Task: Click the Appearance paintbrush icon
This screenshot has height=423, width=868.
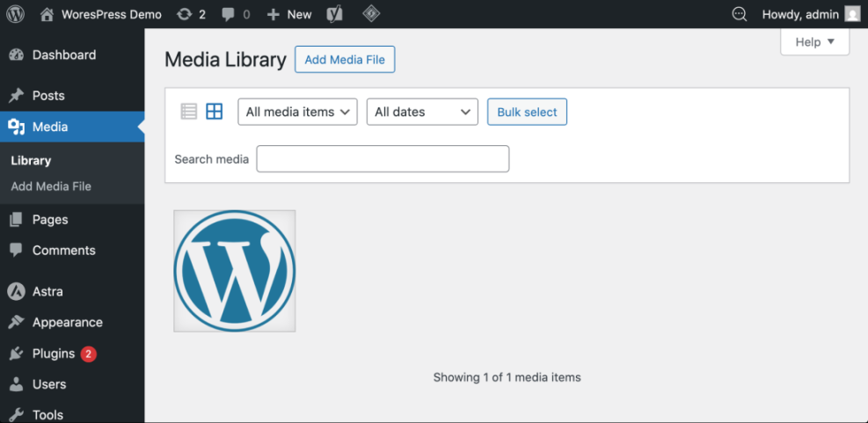Action: (x=17, y=322)
